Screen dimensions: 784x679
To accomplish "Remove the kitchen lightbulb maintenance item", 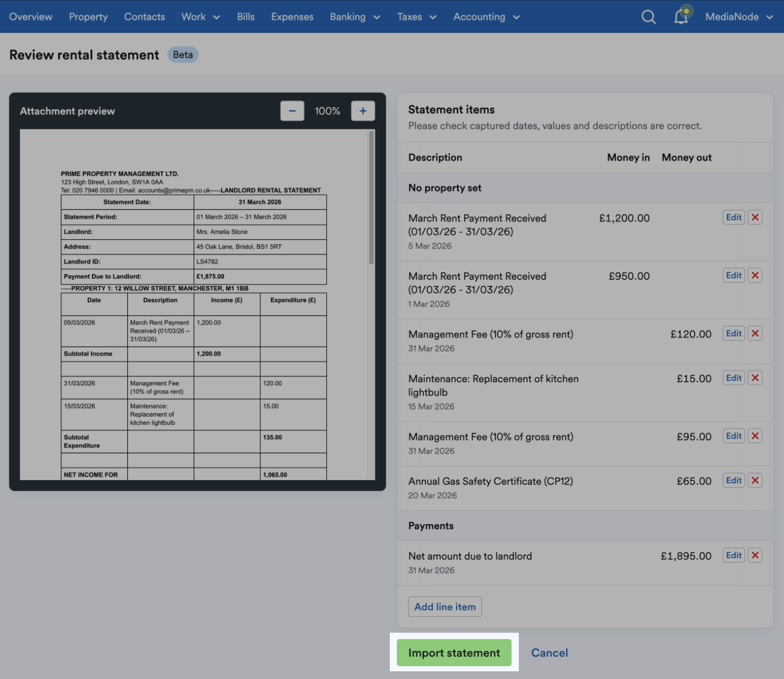I will [x=755, y=378].
